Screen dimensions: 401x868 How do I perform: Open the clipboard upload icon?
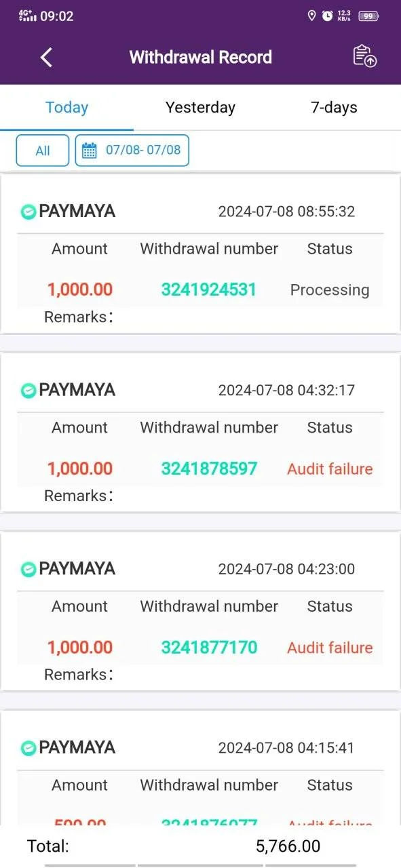click(x=365, y=56)
